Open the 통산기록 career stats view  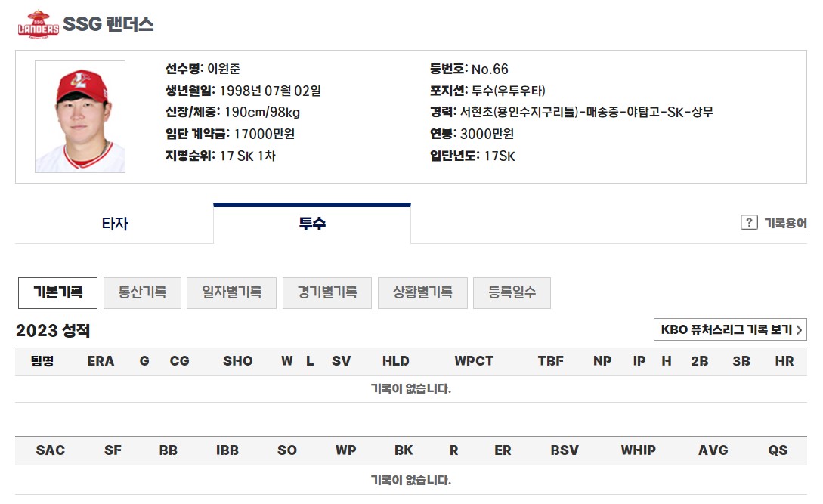tap(141, 292)
